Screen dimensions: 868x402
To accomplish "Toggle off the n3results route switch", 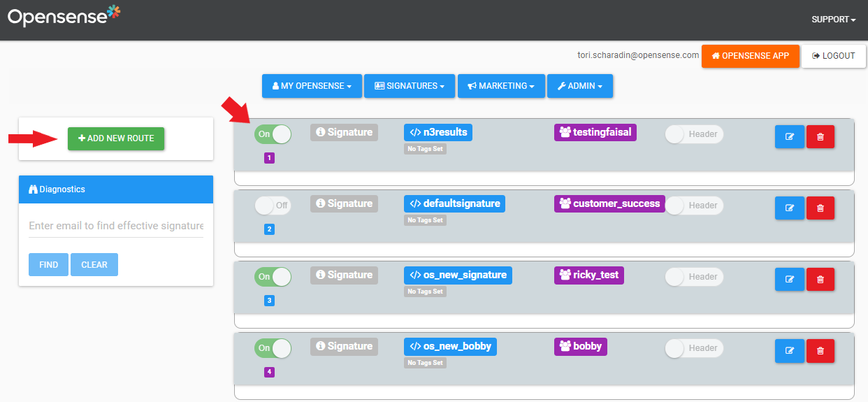I will pyautogui.click(x=273, y=134).
